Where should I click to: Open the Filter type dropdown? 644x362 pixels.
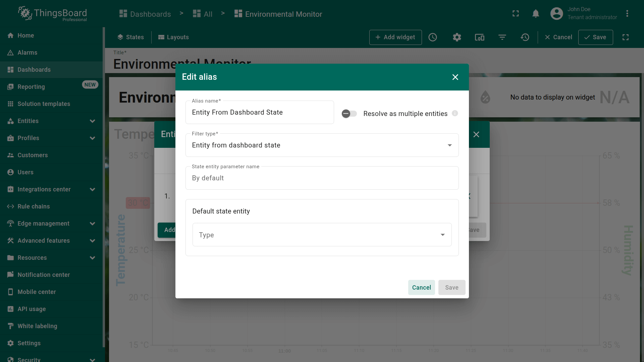pyautogui.click(x=322, y=145)
